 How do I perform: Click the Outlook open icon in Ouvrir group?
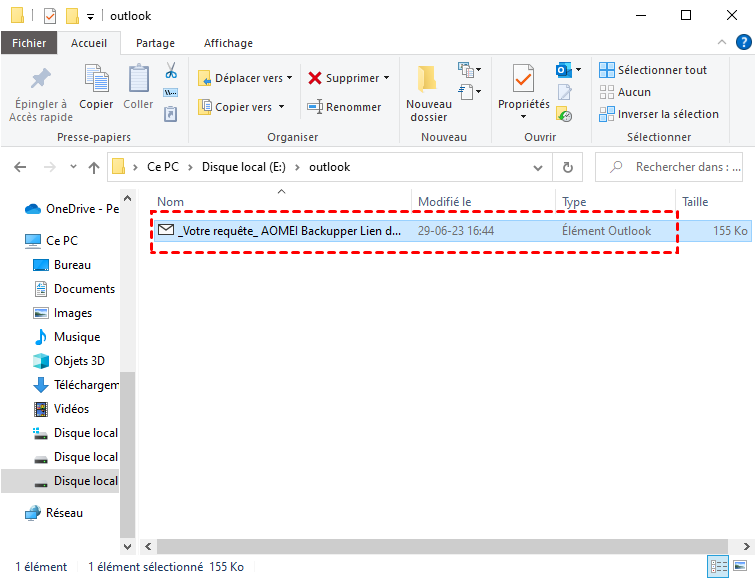pyautogui.click(x=563, y=70)
